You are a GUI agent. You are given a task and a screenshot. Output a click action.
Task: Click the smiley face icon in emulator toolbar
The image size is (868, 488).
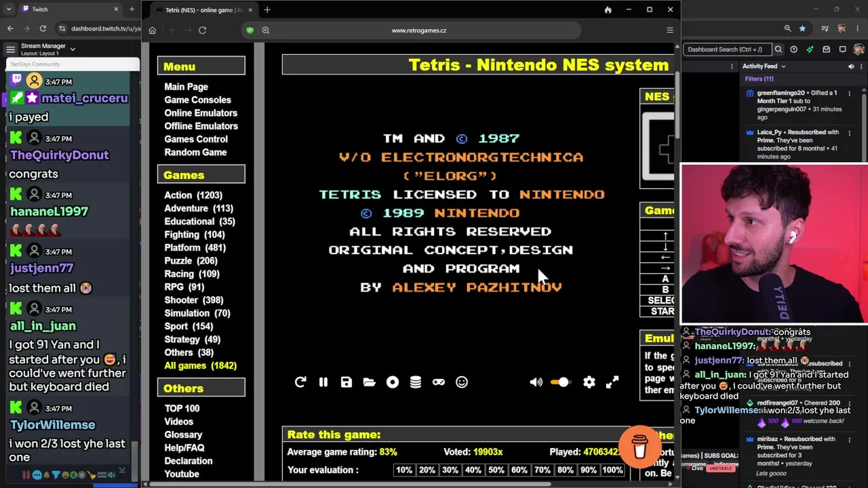click(x=462, y=382)
